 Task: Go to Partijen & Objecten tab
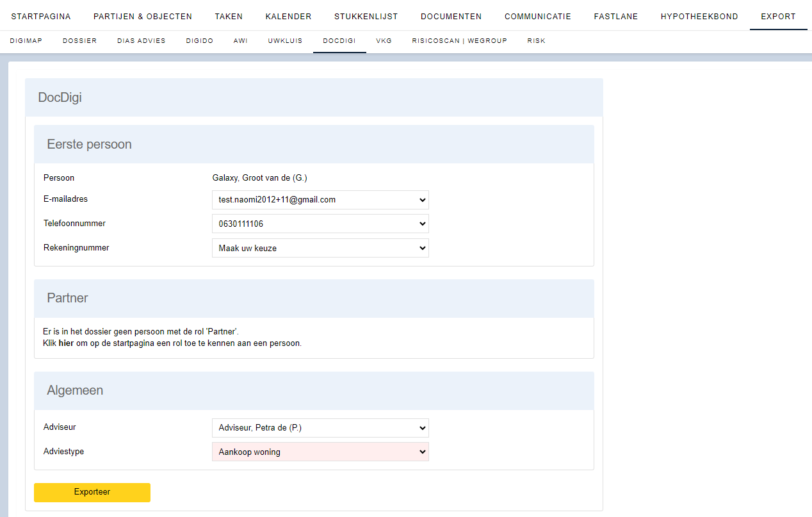(143, 17)
